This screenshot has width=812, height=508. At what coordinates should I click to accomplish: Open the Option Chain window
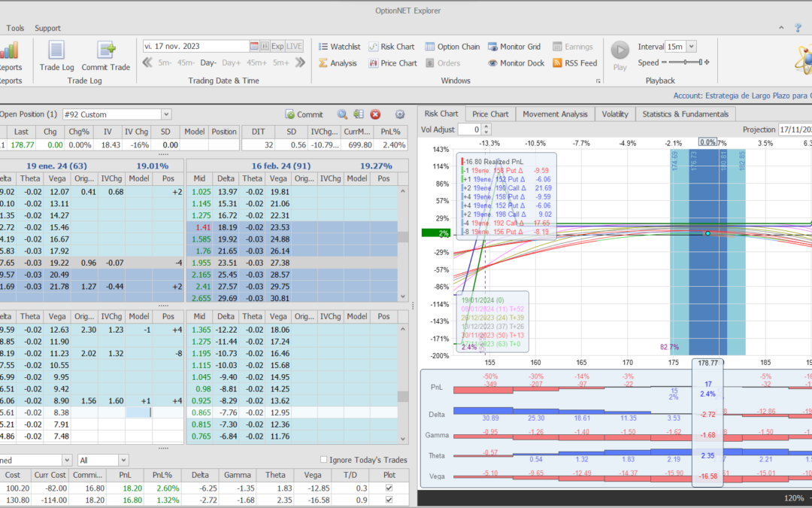(x=453, y=47)
